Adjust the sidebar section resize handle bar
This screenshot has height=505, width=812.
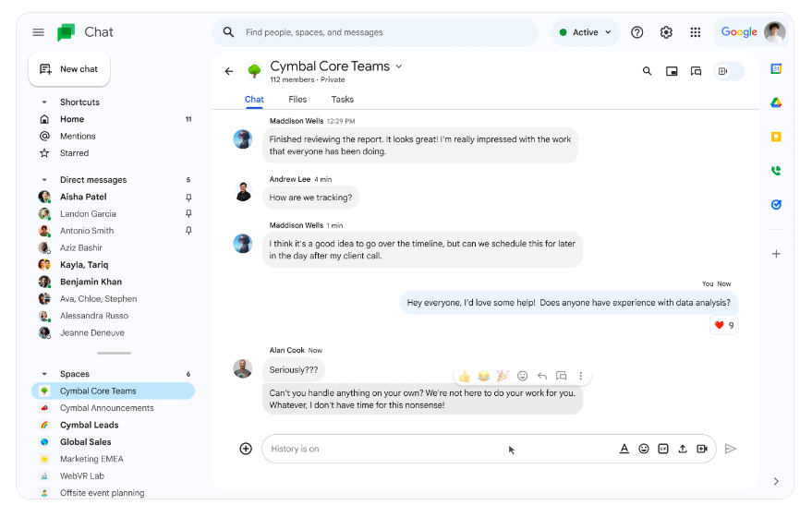click(x=114, y=354)
